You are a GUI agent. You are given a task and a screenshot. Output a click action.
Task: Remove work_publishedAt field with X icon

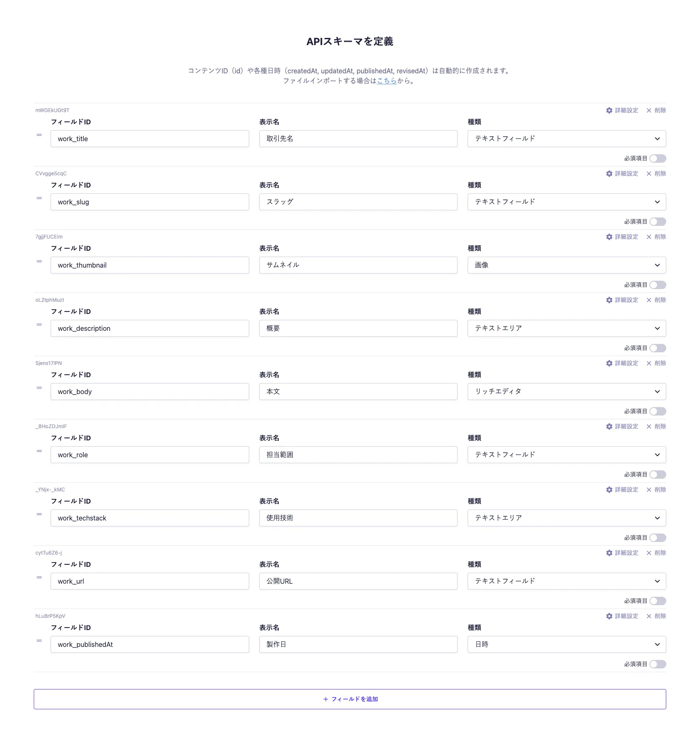[649, 616]
